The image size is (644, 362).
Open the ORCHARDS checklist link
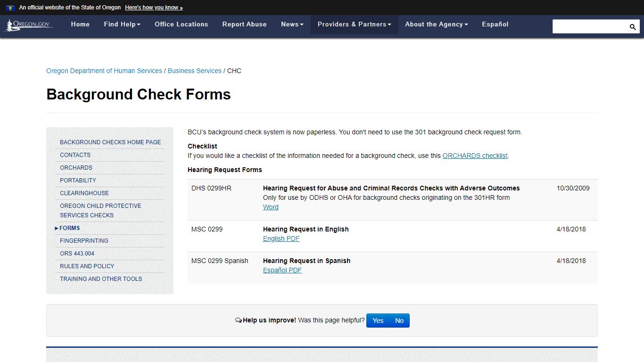pos(475,156)
